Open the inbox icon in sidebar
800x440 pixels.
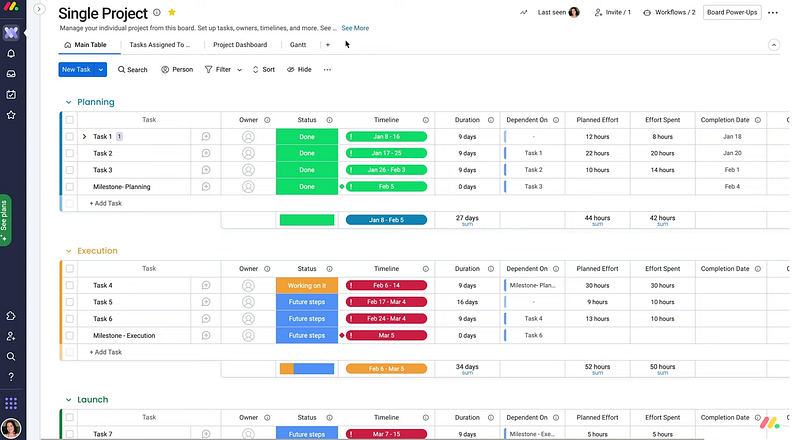pyautogui.click(x=11, y=74)
